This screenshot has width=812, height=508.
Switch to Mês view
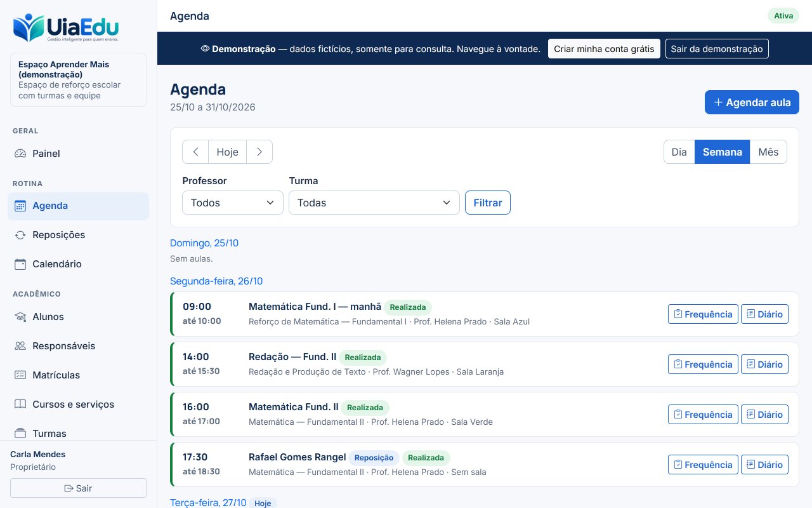point(768,152)
